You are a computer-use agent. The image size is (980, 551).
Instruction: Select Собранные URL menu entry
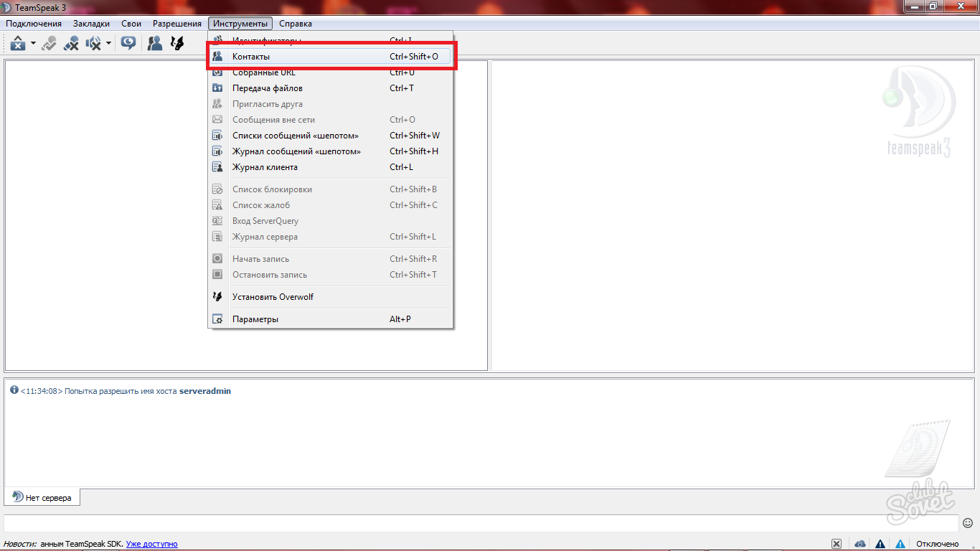point(331,72)
